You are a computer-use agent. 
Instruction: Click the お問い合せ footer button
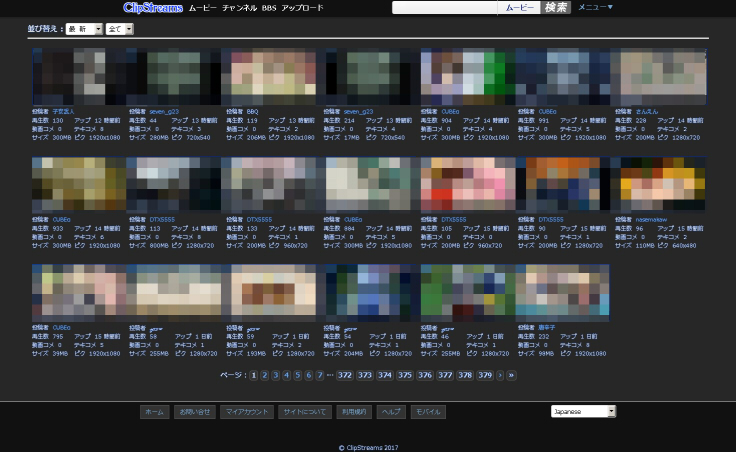(194, 412)
